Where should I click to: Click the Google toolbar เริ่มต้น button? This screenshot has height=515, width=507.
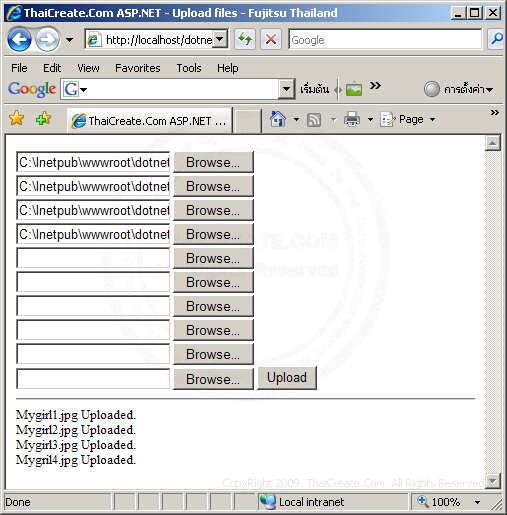click(x=314, y=89)
